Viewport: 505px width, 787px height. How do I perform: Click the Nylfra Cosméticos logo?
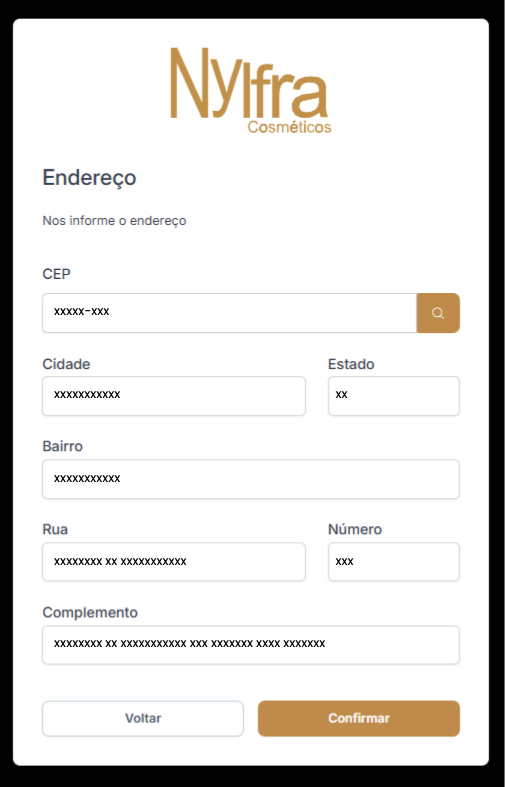pos(251,90)
